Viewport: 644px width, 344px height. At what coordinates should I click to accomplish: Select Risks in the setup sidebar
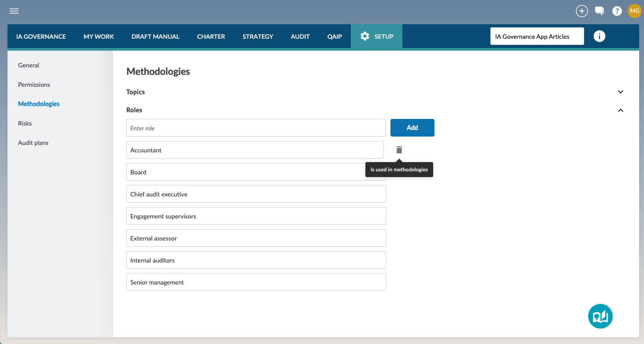click(25, 123)
